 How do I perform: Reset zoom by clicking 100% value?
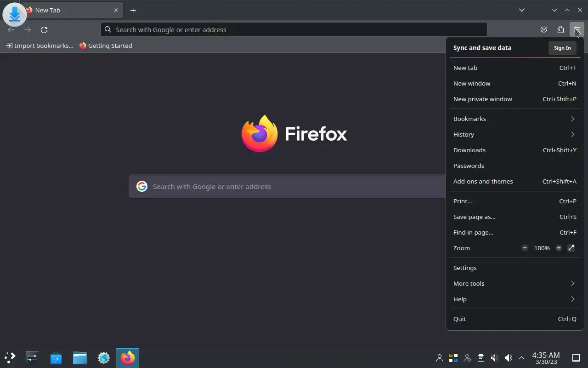pyautogui.click(x=542, y=248)
